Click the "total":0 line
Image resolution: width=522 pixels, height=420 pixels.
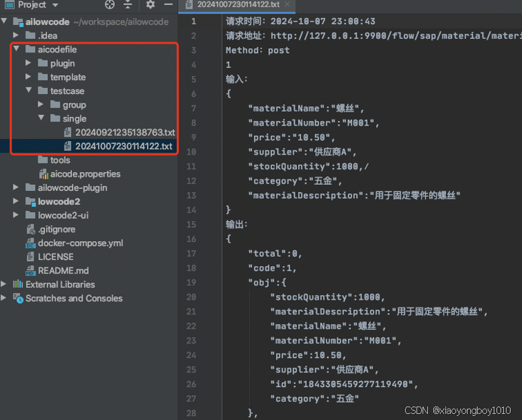pyautogui.click(x=275, y=254)
